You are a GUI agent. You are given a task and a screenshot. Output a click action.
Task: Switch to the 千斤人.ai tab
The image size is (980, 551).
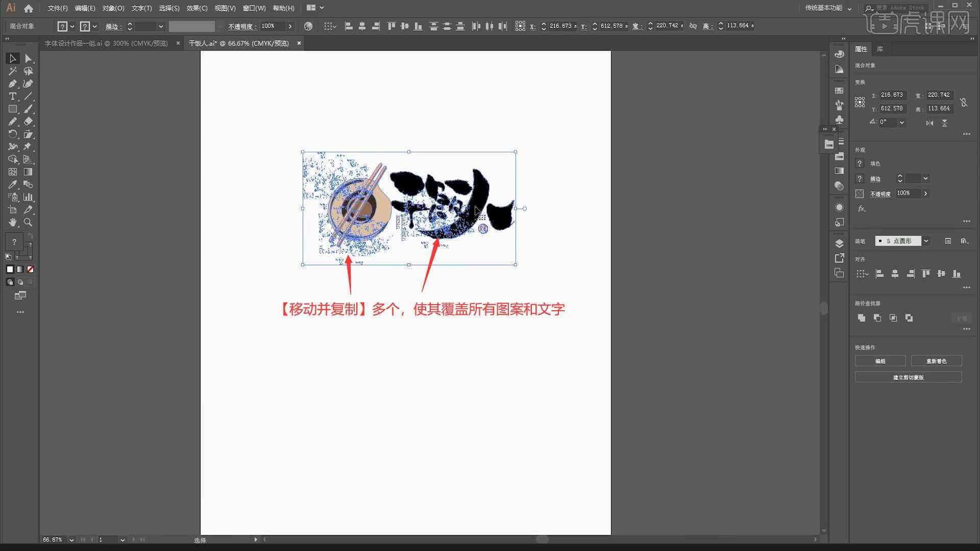(239, 42)
